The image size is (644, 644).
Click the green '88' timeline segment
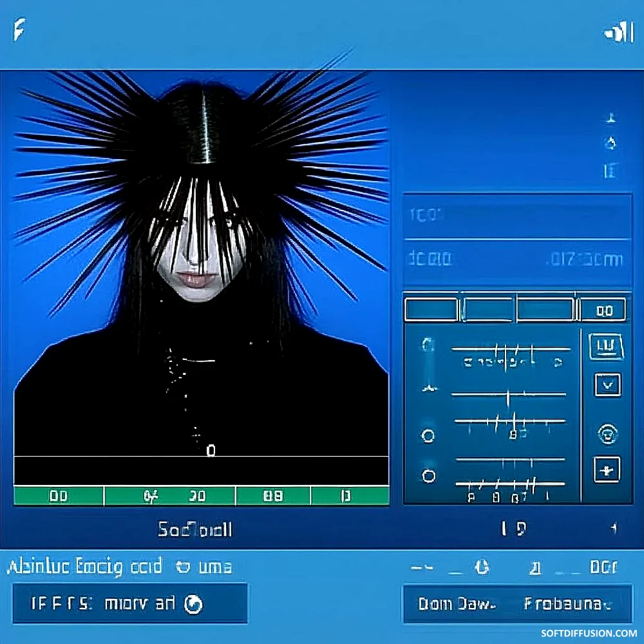click(x=273, y=496)
